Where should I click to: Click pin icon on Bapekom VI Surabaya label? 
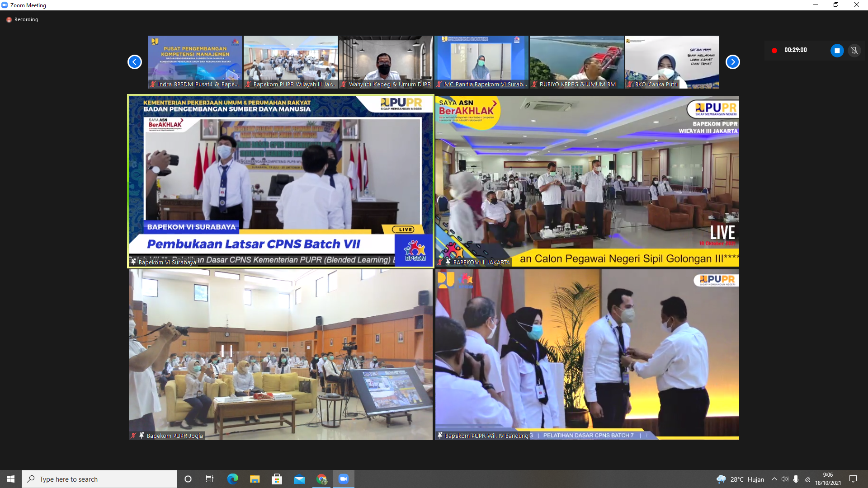(133, 262)
